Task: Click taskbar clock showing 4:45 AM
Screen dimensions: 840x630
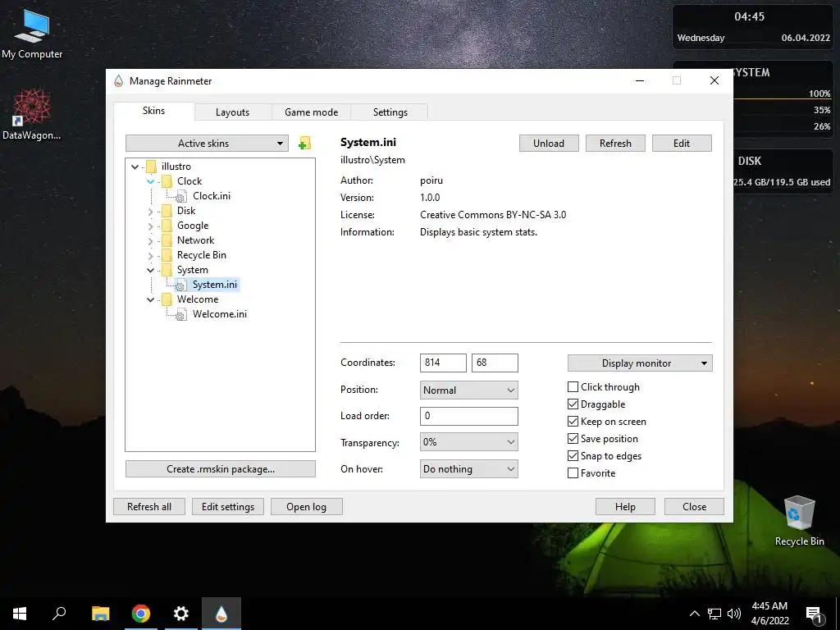Action: pyautogui.click(x=769, y=614)
